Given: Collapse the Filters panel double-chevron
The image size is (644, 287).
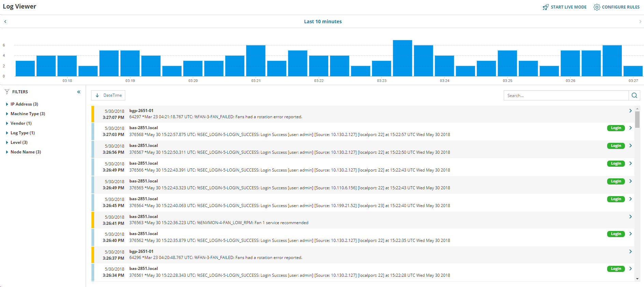Looking at the screenshot, I should tap(79, 92).
